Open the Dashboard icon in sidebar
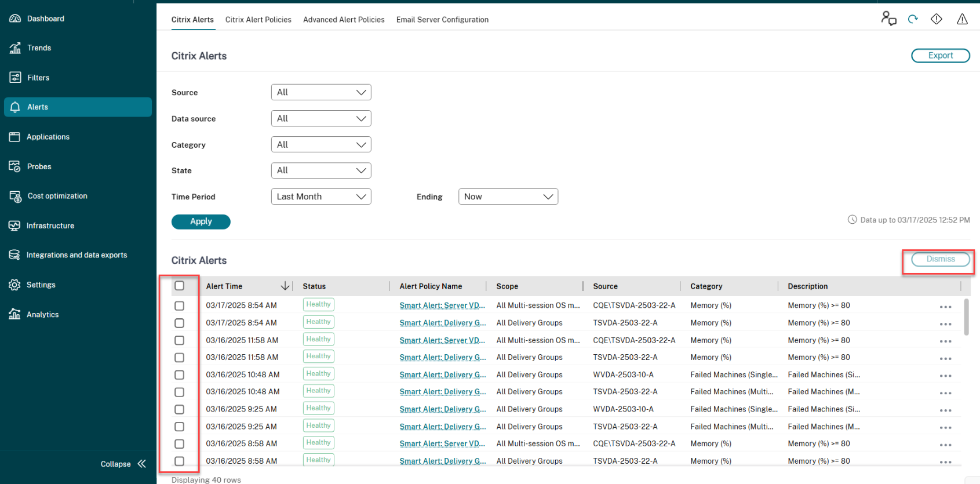The width and height of the screenshot is (980, 484). click(x=15, y=19)
